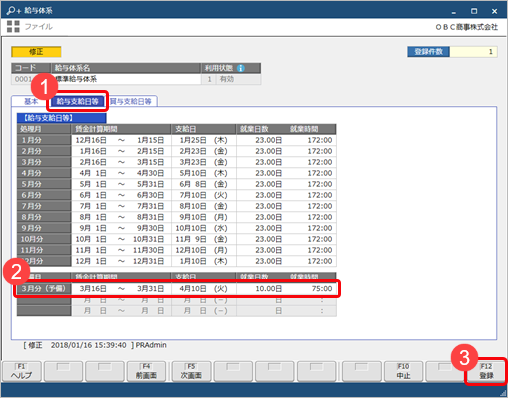The height and width of the screenshot is (398, 508).
Task: Select the 6月分 row header
Action: click(x=44, y=195)
